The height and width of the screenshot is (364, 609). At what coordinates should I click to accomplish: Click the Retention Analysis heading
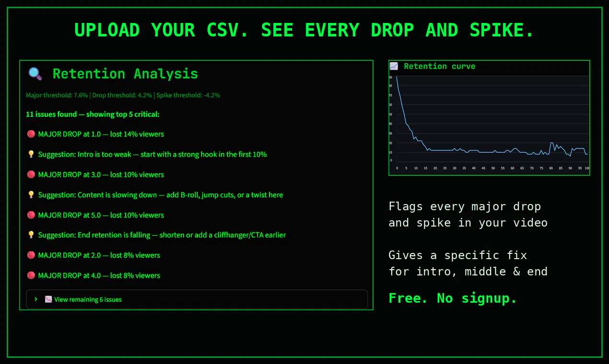coord(125,74)
